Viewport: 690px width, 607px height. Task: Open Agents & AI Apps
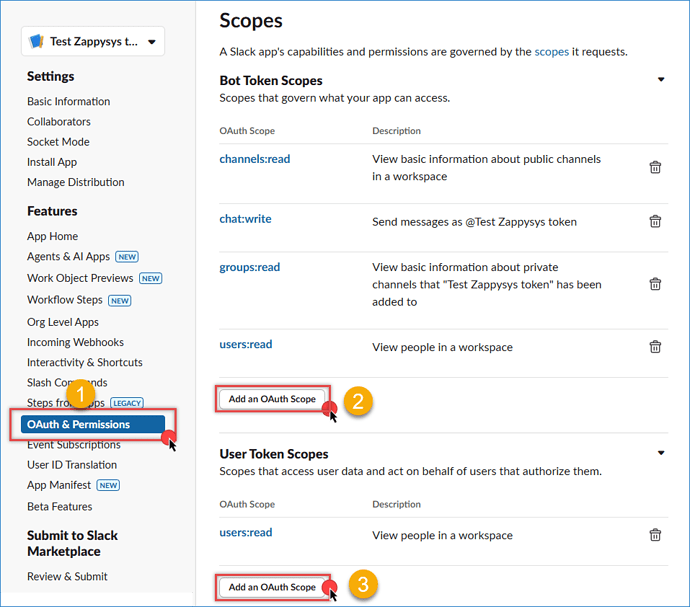point(68,257)
